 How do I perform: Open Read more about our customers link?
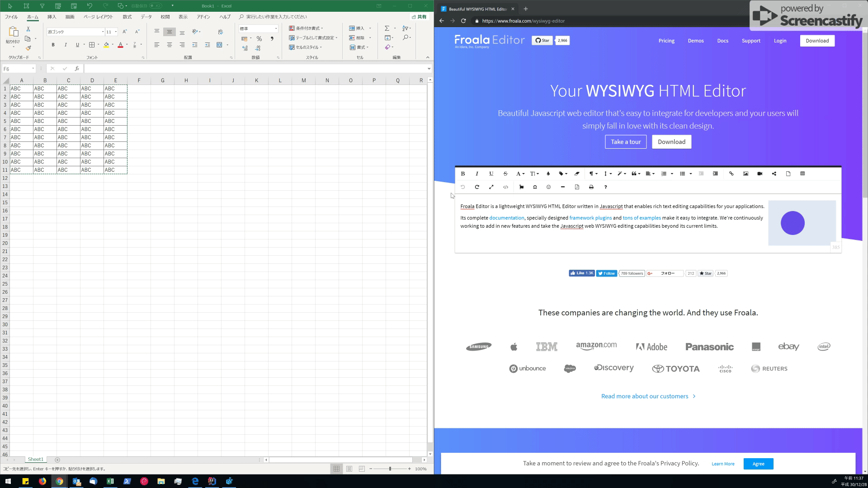tap(648, 396)
